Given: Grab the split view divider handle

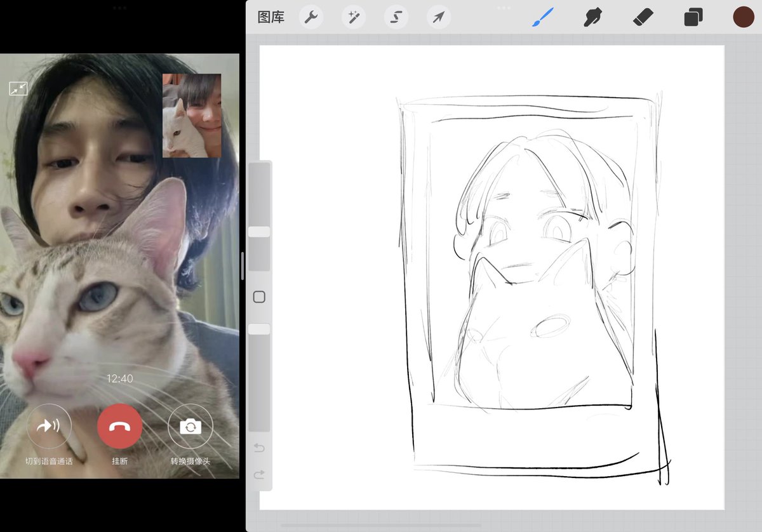Looking at the screenshot, I should tap(243, 266).
